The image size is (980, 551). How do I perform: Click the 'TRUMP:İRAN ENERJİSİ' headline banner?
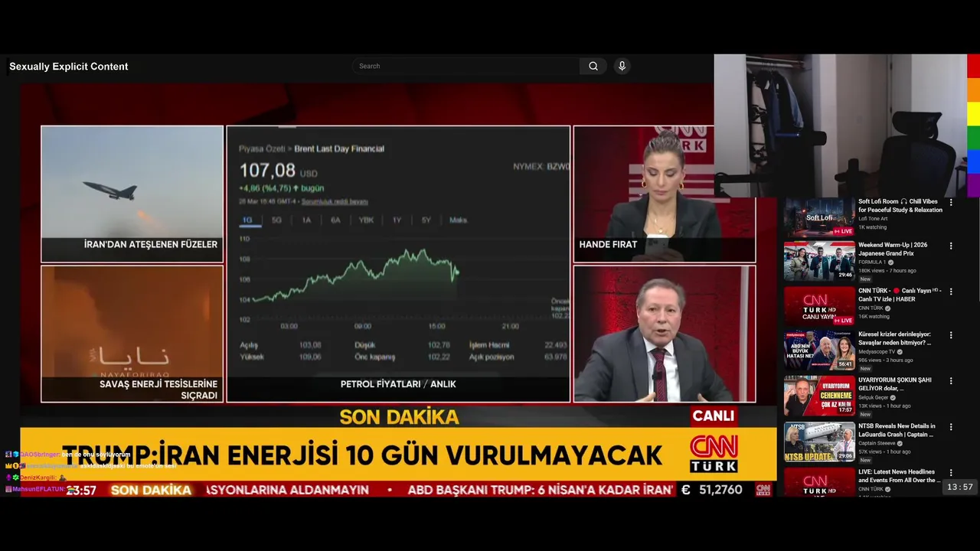[361, 455]
